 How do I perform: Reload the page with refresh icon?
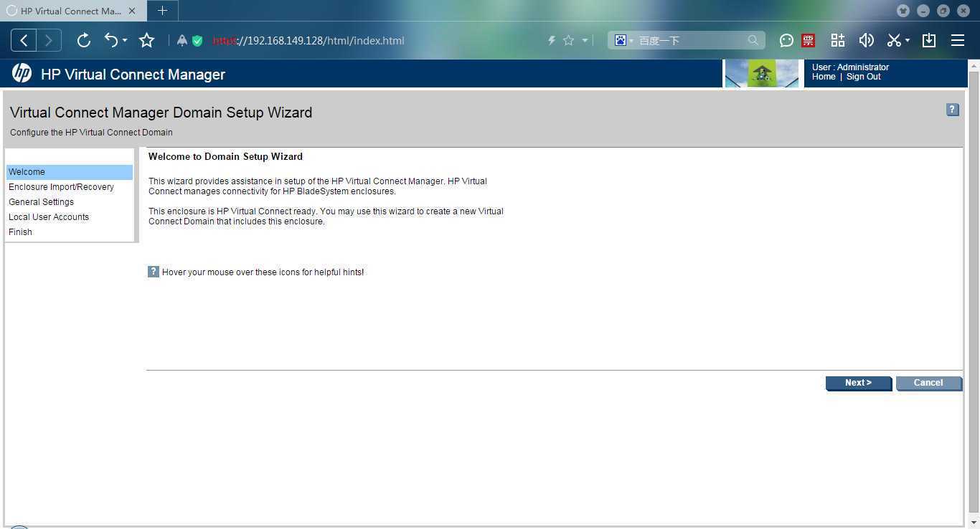pos(84,41)
